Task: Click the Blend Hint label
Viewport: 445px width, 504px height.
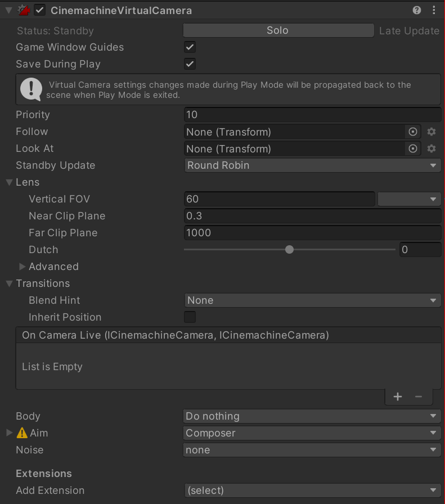Action: tap(55, 300)
